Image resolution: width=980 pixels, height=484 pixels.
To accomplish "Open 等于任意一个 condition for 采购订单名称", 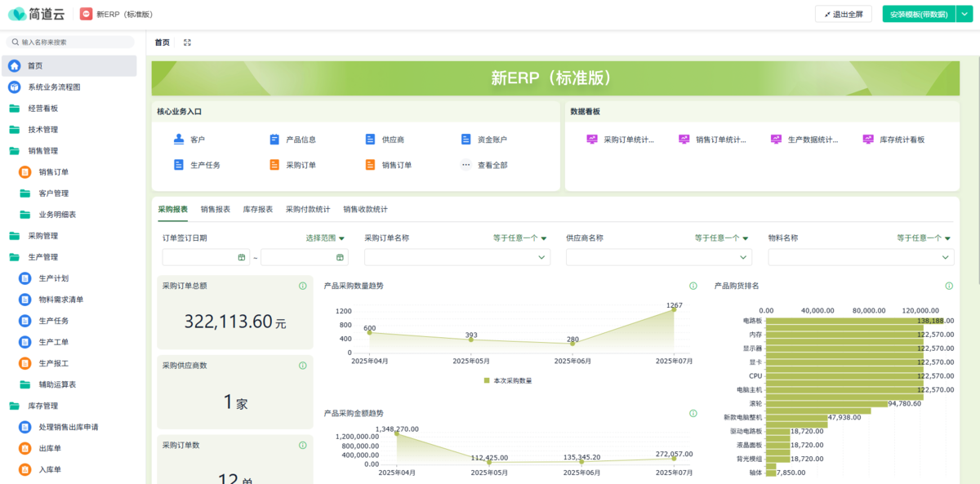I will tap(520, 238).
